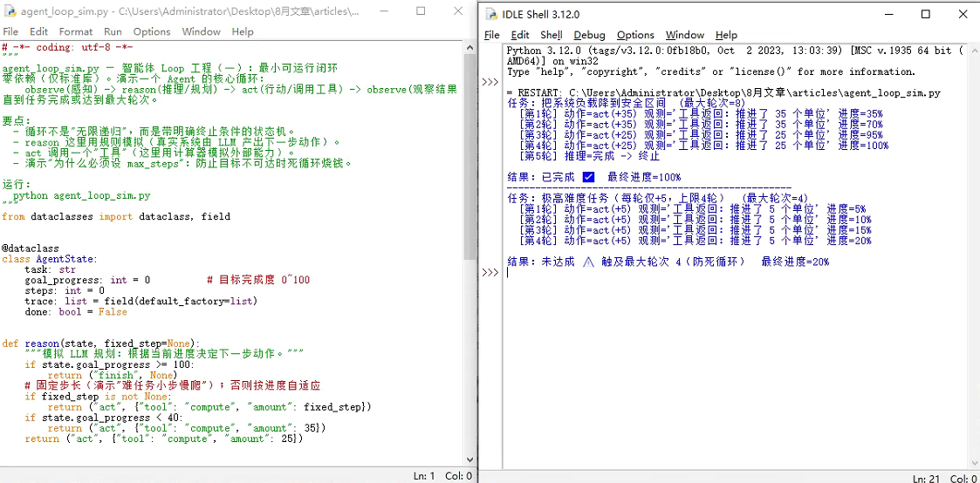Image resolution: width=980 pixels, height=483 pixels.
Task: Click the editor vertical scrollbar thumb
Action: [x=469, y=156]
